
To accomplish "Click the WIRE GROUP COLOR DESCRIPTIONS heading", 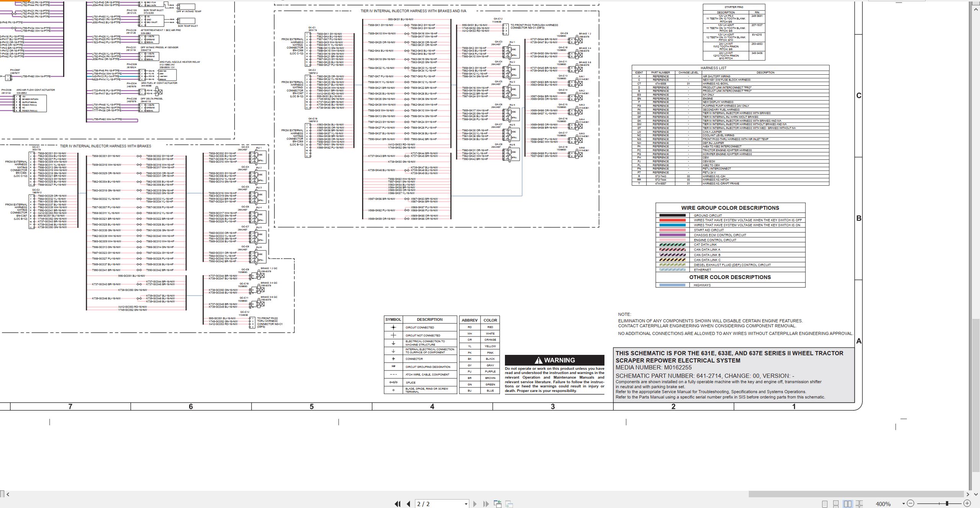I will 730,208.
